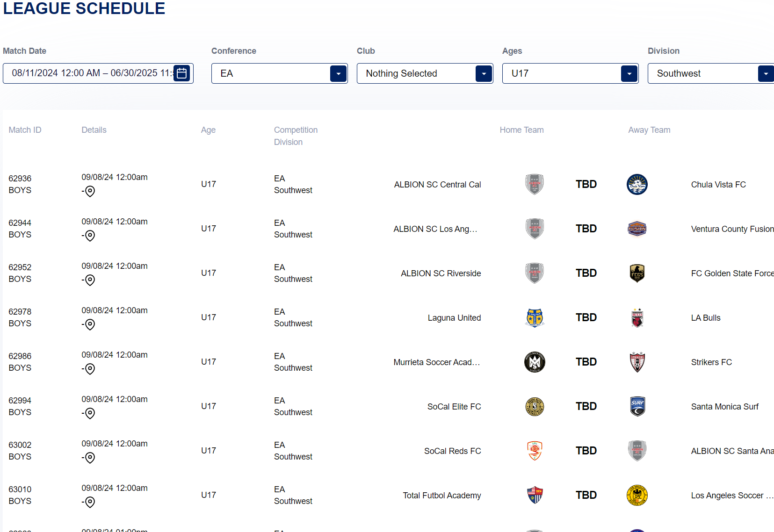Click Los Angeles Soccer Club logo
The image size is (774, 532).
(x=637, y=495)
